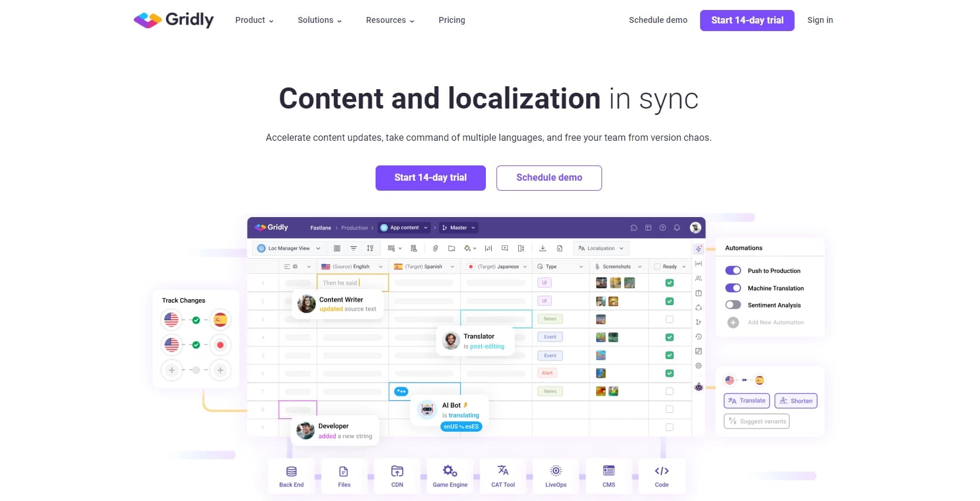Tick the Ready column header checkbox

tap(657, 266)
